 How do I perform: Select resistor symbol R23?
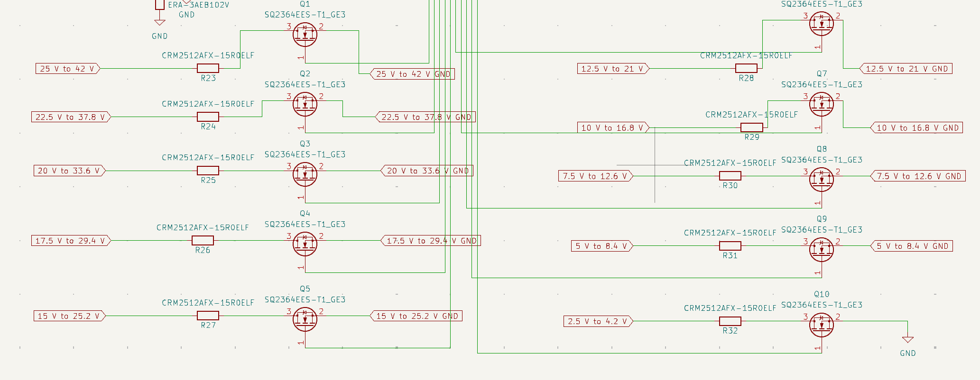coord(208,68)
